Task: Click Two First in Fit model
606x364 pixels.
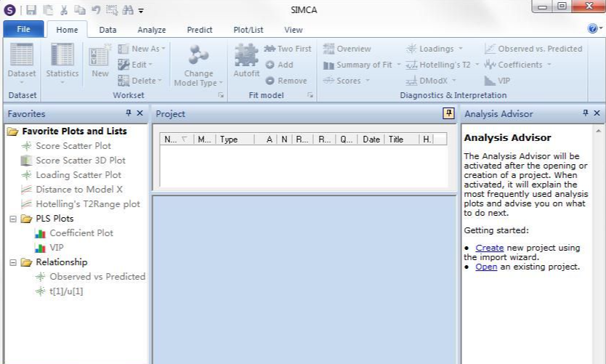Action: click(x=288, y=49)
